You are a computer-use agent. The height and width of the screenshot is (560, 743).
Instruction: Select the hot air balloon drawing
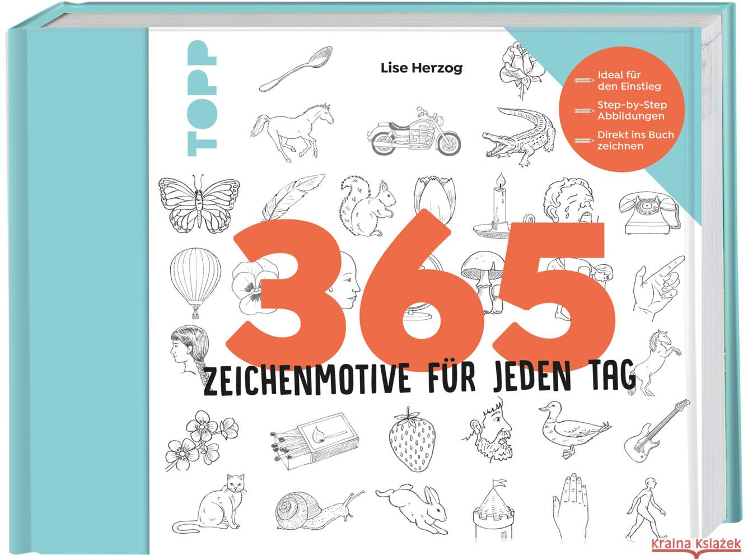194,282
